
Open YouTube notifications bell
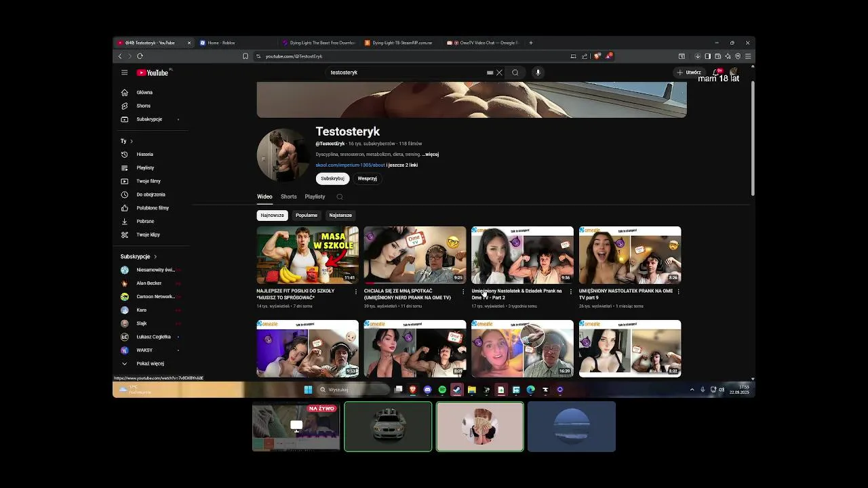point(717,72)
